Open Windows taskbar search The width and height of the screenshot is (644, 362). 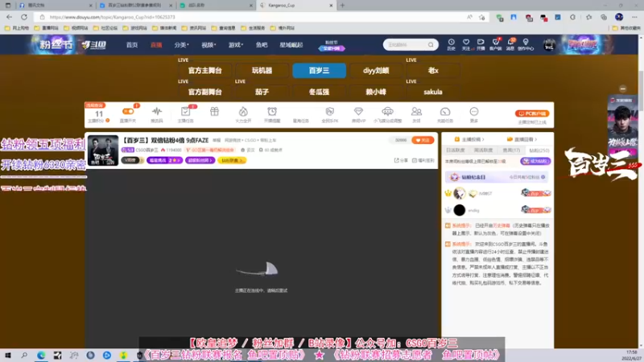click(24, 356)
